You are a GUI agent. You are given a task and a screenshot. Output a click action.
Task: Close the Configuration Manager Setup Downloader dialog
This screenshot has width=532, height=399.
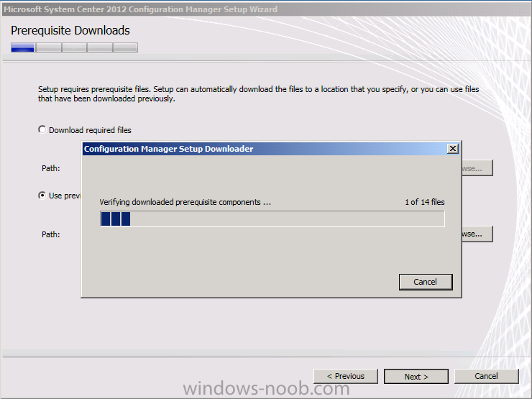pyautogui.click(x=453, y=149)
